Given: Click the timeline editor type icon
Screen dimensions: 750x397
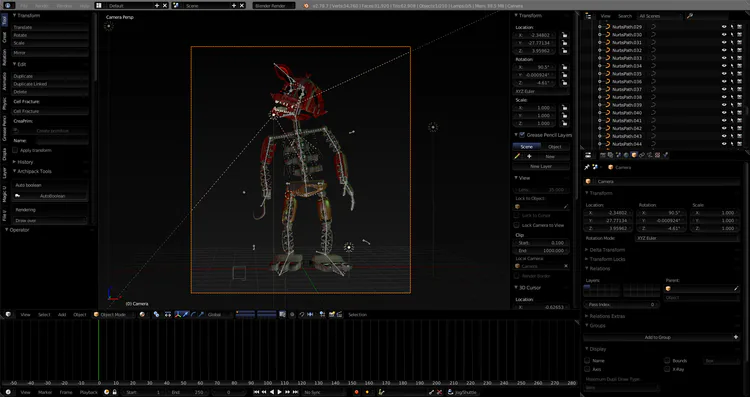Looking at the screenshot, I should [8, 392].
